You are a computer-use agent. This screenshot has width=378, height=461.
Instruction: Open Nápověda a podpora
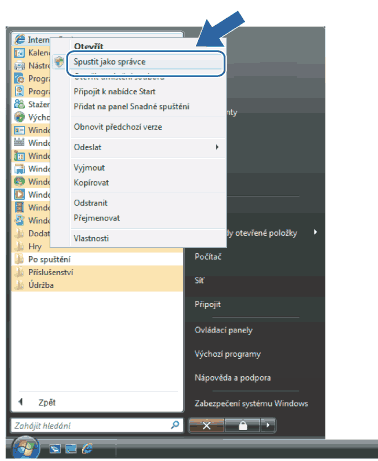pos(233,378)
